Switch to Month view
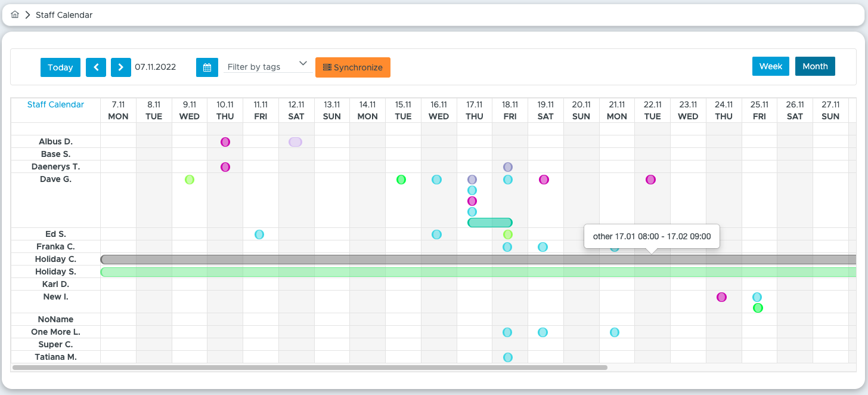Screen dimensions: 868x395 815,66
